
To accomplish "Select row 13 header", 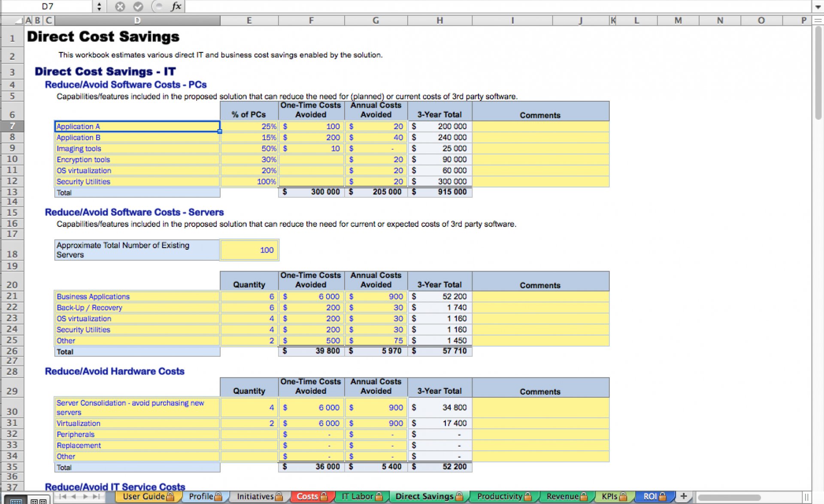I will pyautogui.click(x=12, y=192).
